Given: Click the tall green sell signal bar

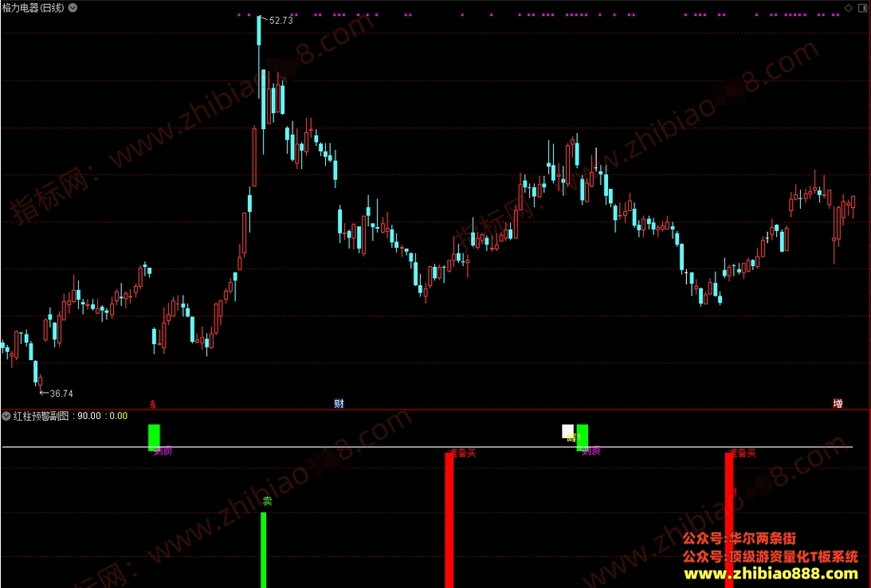Looking at the screenshot, I should coord(263,550).
